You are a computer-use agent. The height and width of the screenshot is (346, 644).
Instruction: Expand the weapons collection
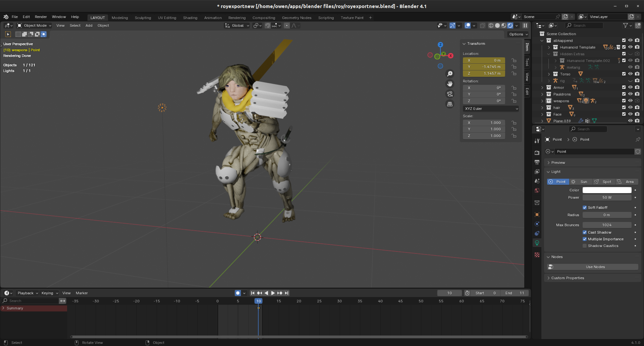[542, 101]
